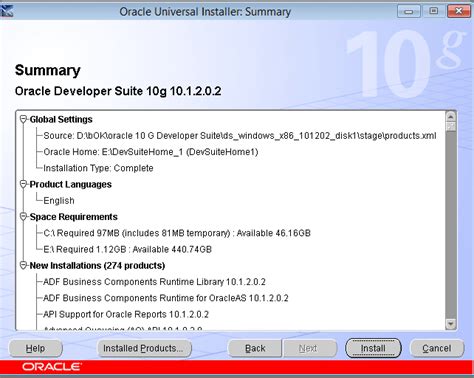Image resolution: width=474 pixels, height=378 pixels.
Task: Go Back to previous installer step
Action: tap(255, 348)
